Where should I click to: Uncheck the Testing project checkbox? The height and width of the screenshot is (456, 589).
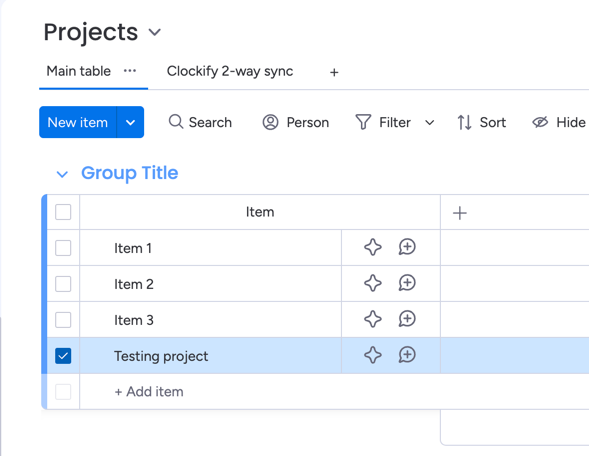63,356
